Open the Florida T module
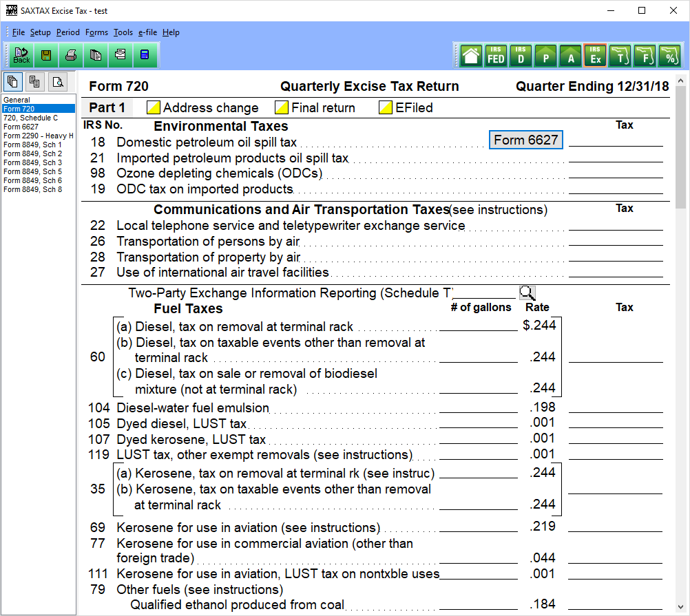The height and width of the screenshot is (616, 690). (x=620, y=56)
